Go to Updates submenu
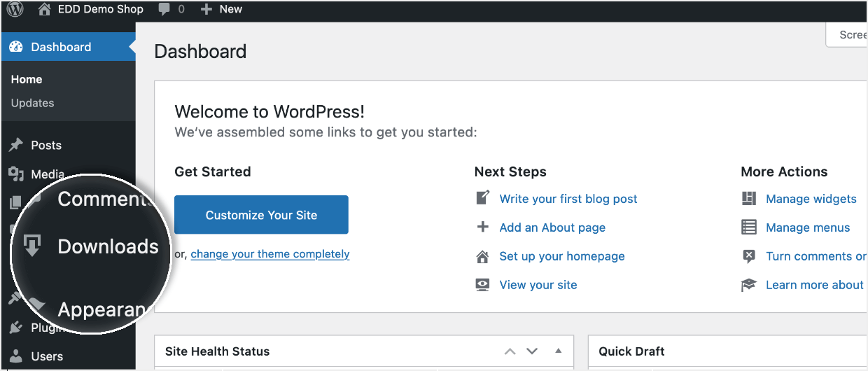Screen dimensions: 868x371 click(32, 103)
